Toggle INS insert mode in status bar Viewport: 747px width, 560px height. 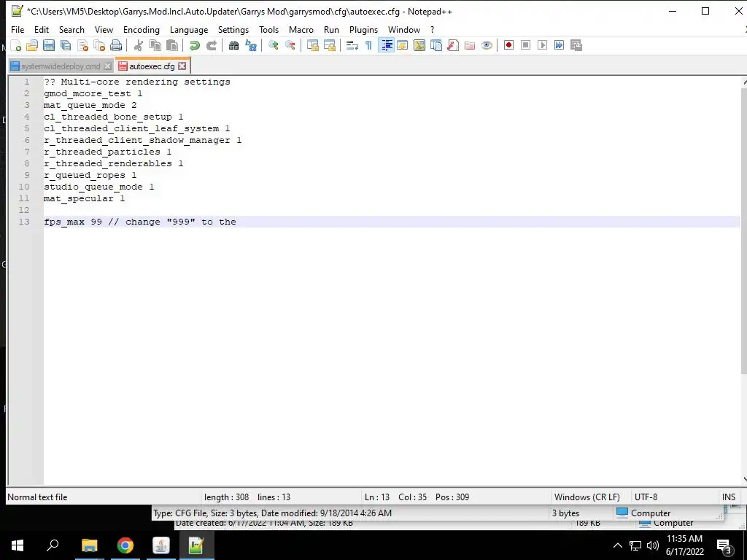pos(729,497)
